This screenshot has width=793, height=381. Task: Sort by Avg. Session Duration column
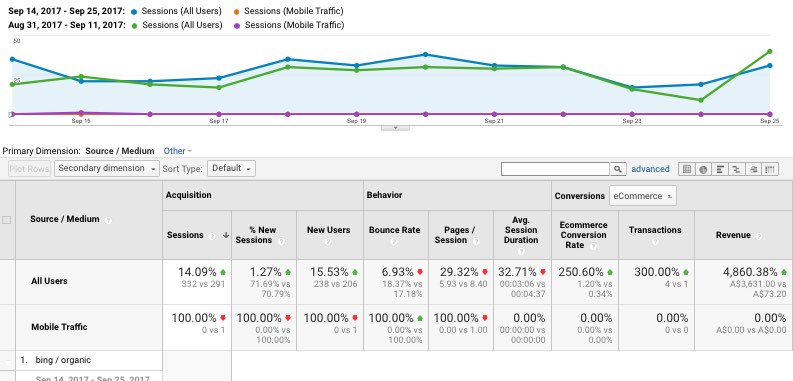[x=521, y=230]
